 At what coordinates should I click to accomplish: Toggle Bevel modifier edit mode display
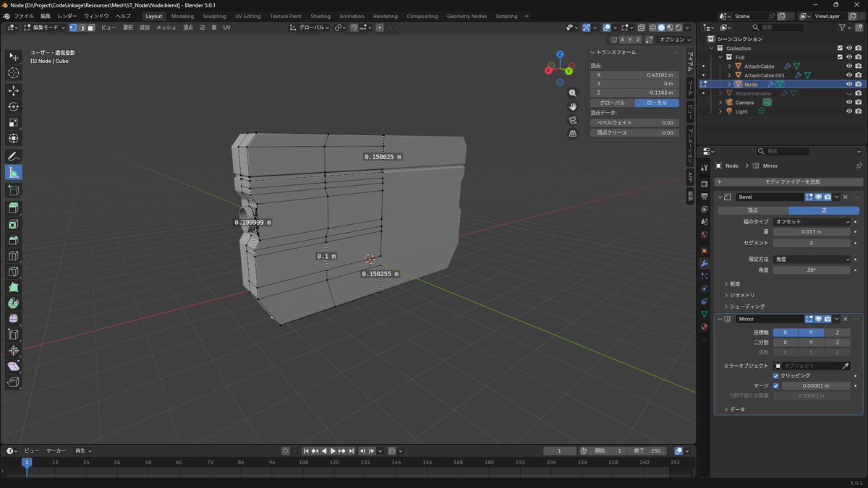pyautogui.click(x=809, y=197)
